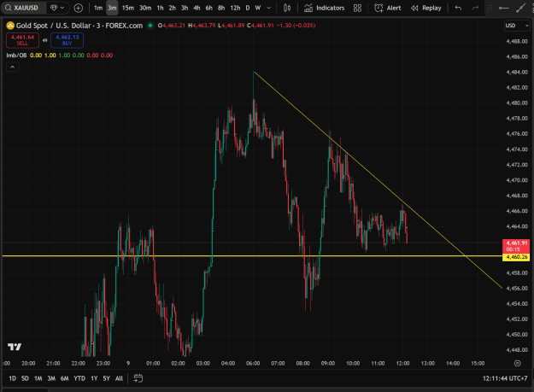Viewport: 534px width, 392px height.
Task: Create a new Alert
Action: 388,8
